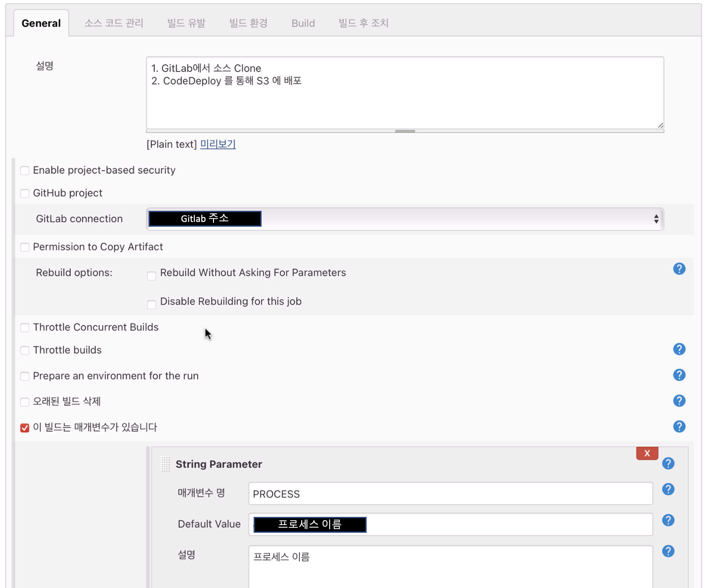
Task: Enable project-based security checkbox
Action: point(24,170)
